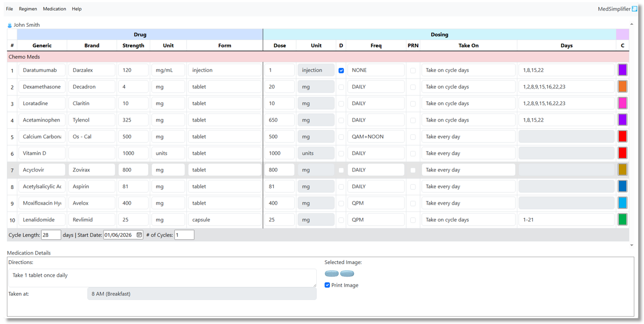
Task: Pick the orange color swatch for Dexamethasone
Action: (622, 87)
